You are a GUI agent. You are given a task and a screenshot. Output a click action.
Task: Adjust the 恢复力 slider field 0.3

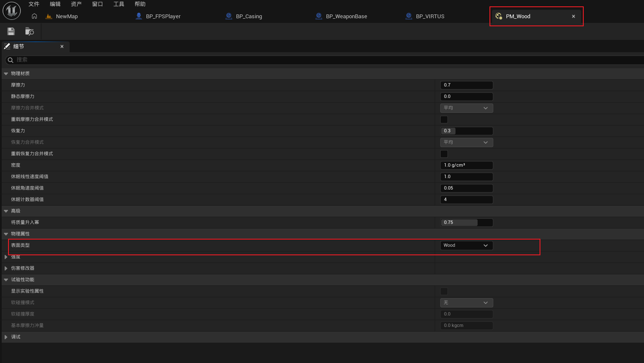[x=467, y=131]
